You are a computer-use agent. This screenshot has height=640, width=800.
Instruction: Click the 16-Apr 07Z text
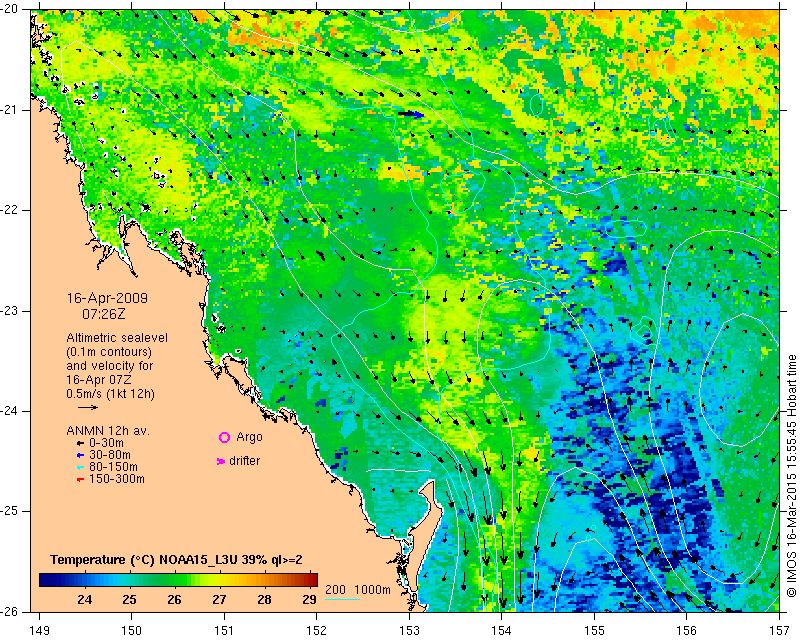coord(98,380)
